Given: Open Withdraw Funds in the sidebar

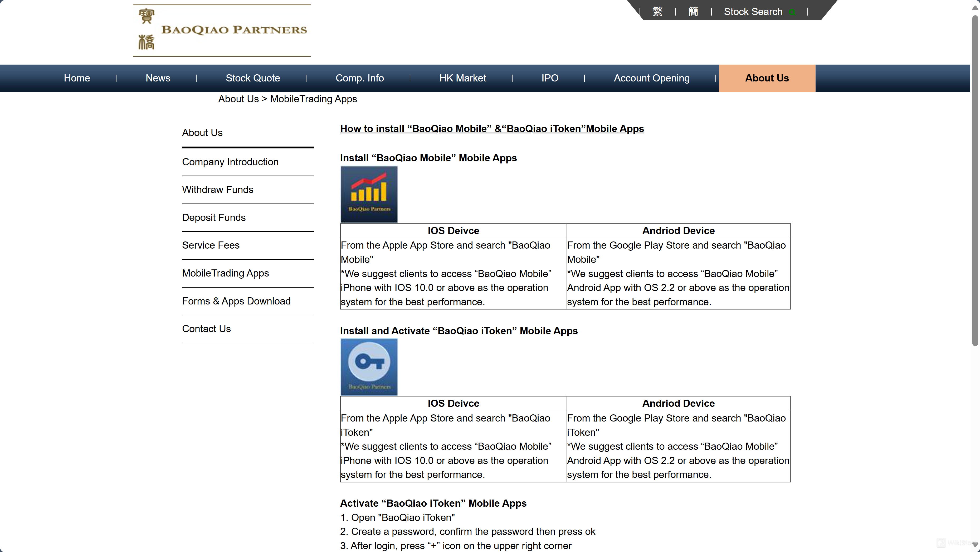Looking at the screenshot, I should tap(218, 190).
